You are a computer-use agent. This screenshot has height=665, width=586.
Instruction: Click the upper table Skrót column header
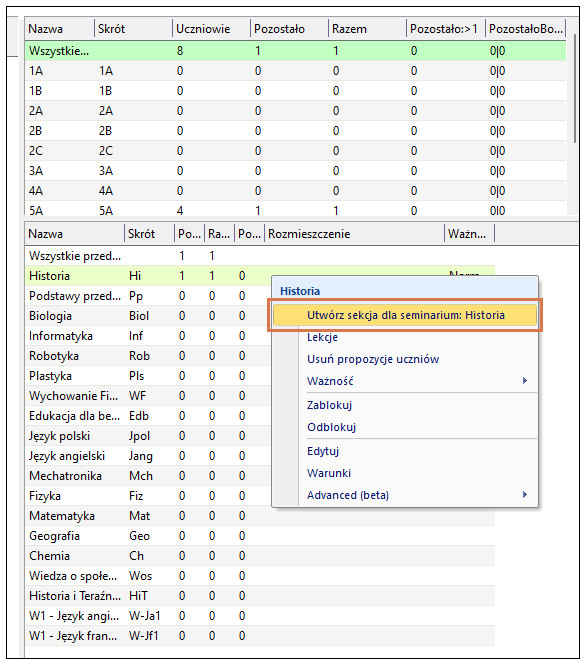133,29
